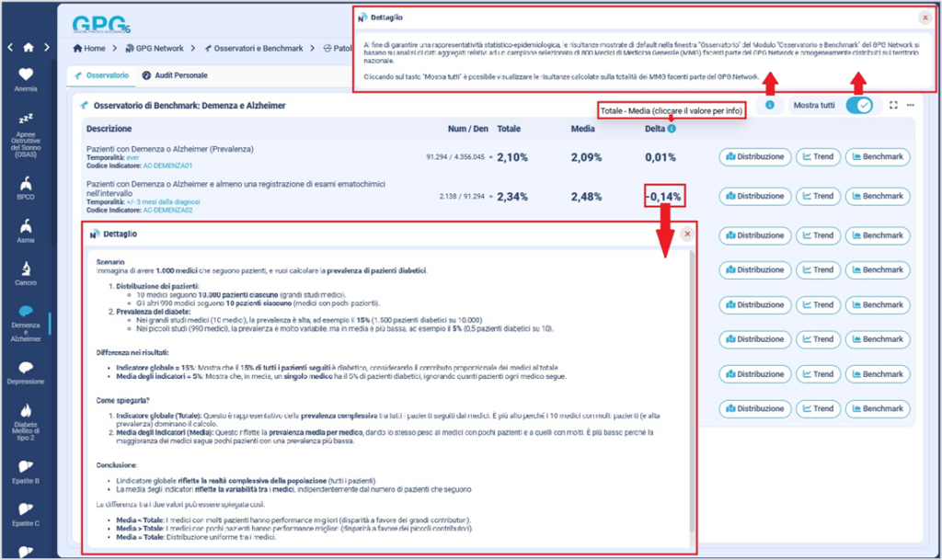Image resolution: width=942 pixels, height=560 pixels.
Task: Open the three-dot more options menu
Action: [911, 106]
